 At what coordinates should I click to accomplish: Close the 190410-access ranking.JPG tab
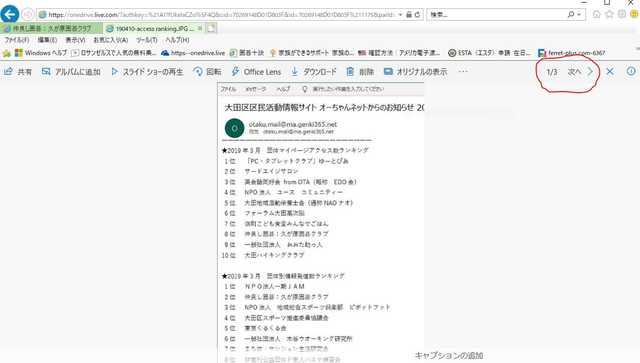tap(200, 28)
